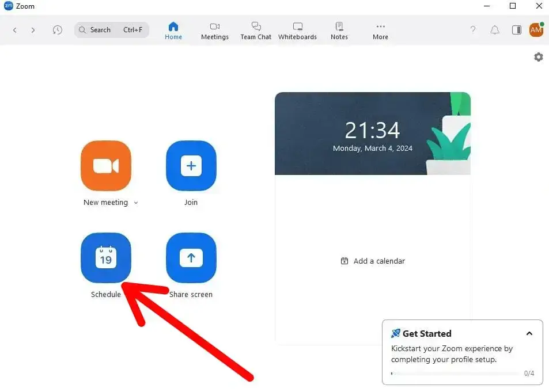Collapse the Get Started panel
The image size is (549, 392).
click(x=529, y=333)
